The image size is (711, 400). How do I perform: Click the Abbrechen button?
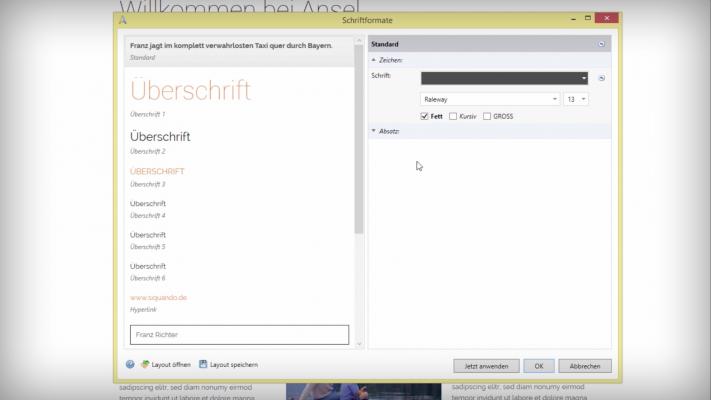[584, 366]
